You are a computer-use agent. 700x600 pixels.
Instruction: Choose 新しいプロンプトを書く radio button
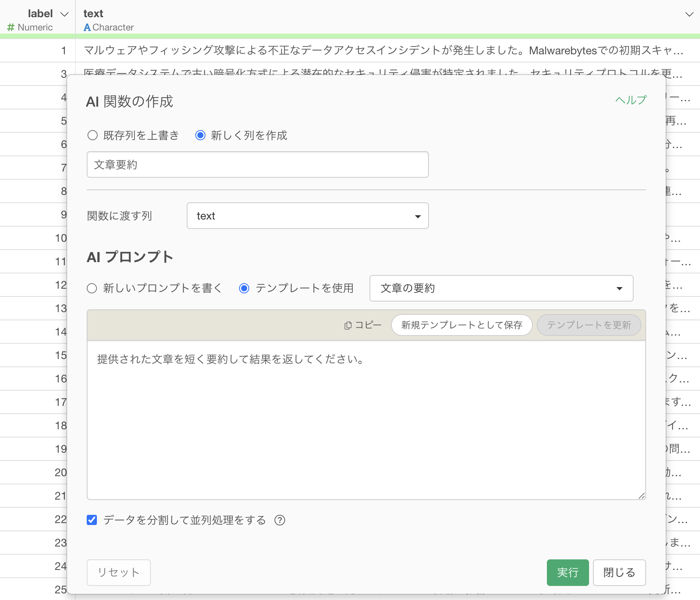[92, 288]
